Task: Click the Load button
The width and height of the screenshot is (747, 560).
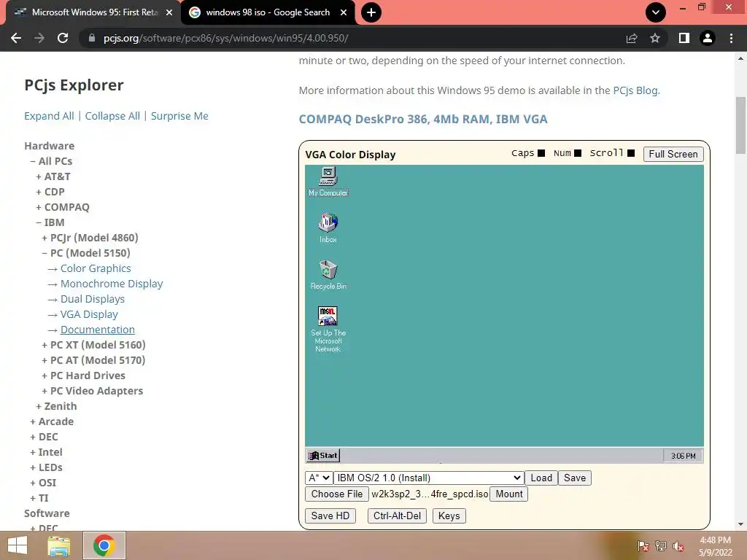Action: (x=541, y=478)
